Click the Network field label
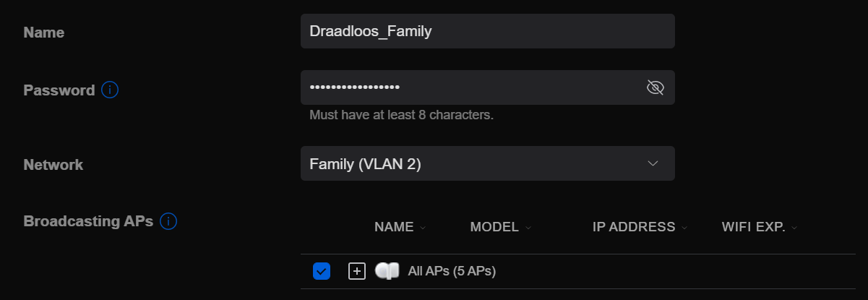Image resolution: width=868 pixels, height=300 pixels. click(53, 165)
